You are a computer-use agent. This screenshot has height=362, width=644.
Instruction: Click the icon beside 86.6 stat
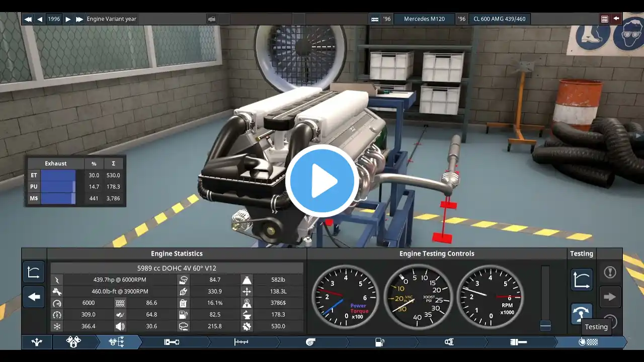coord(120,303)
